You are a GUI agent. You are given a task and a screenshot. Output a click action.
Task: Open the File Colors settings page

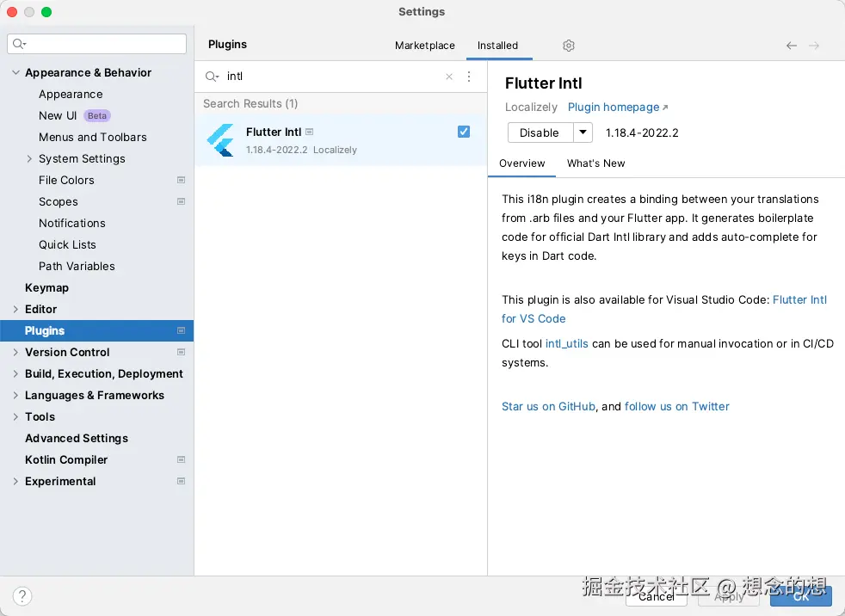tap(66, 180)
